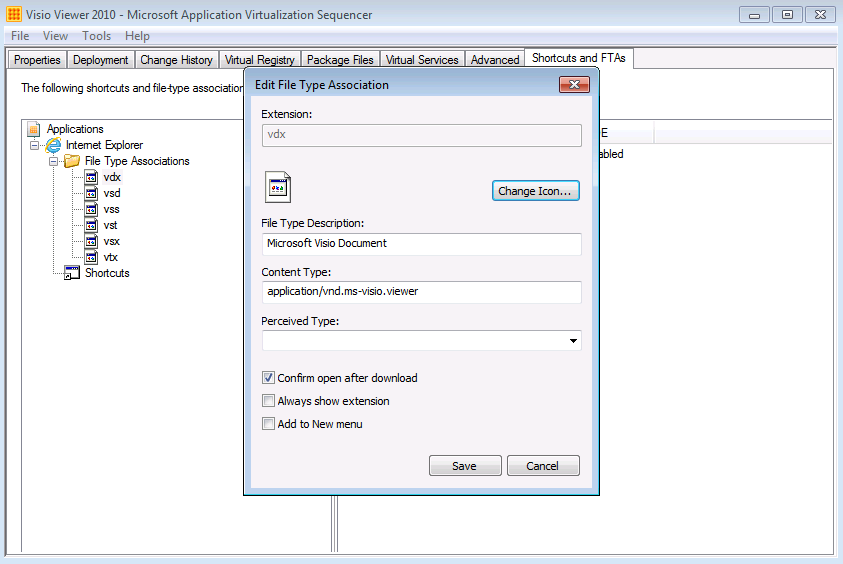The height and width of the screenshot is (564, 843).
Task: Click the vsd file type icon
Action: click(91, 193)
